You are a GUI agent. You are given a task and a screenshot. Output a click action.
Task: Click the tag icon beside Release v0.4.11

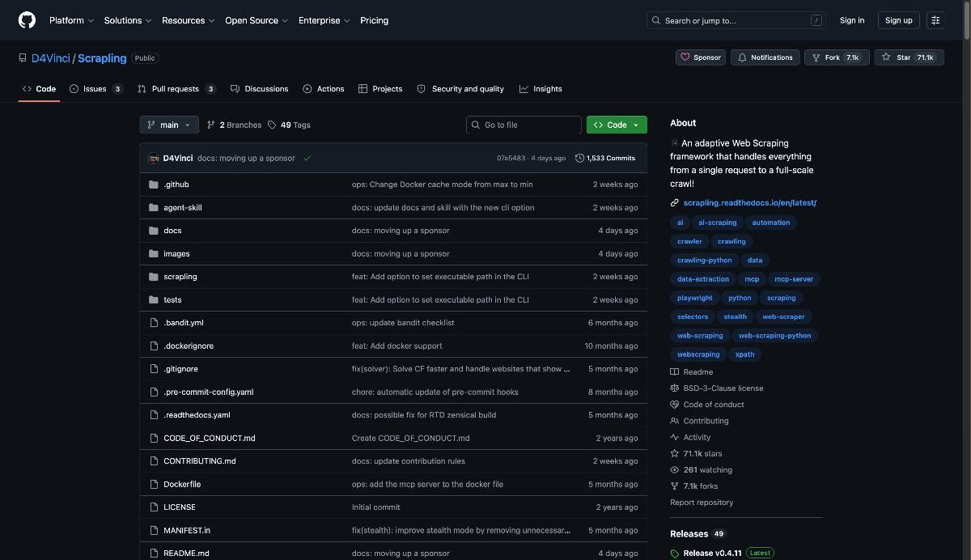(675, 554)
